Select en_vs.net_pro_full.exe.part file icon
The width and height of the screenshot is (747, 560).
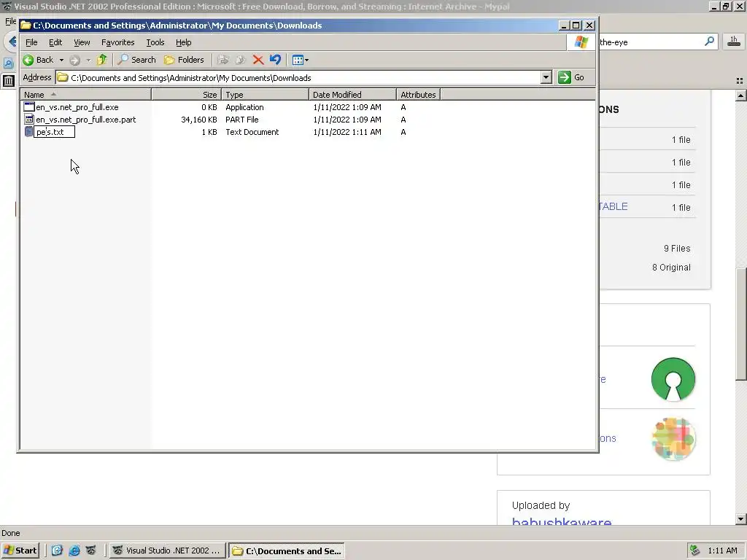tap(29, 120)
